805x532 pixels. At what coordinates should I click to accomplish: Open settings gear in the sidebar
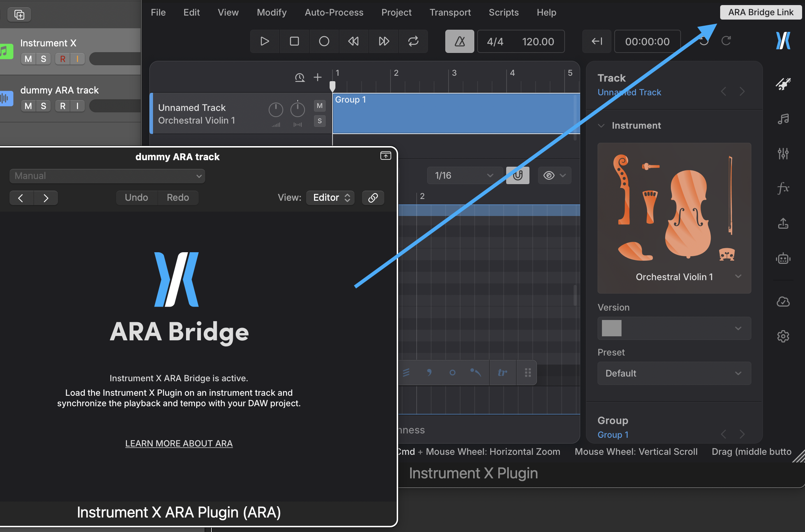(783, 336)
